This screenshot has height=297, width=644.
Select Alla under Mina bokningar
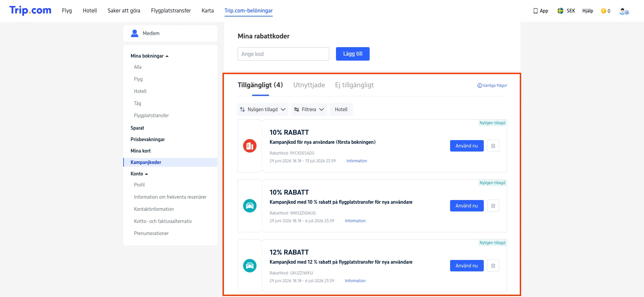coord(138,67)
